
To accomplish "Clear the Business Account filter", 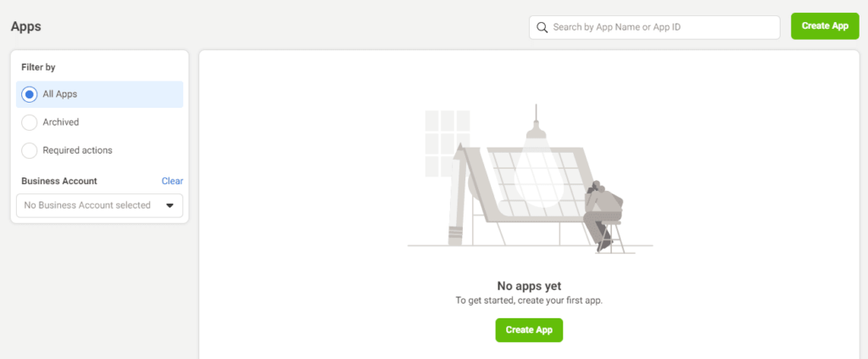I will 172,181.
